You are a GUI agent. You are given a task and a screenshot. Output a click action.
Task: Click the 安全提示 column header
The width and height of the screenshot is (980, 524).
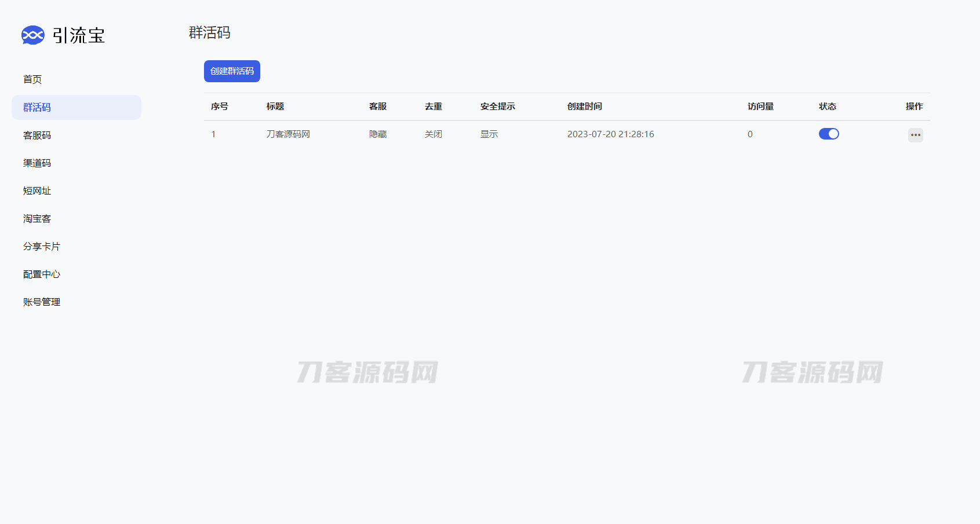coord(497,107)
